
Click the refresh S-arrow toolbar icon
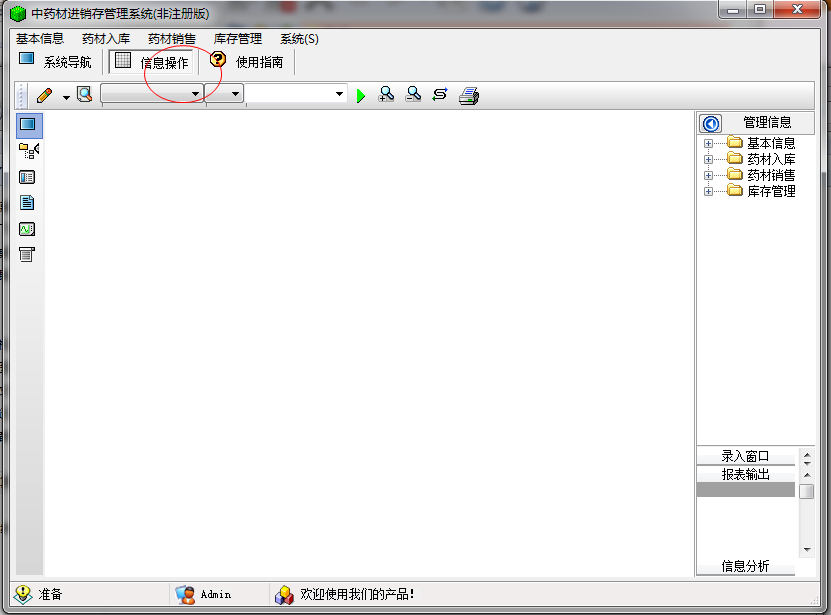click(x=440, y=95)
